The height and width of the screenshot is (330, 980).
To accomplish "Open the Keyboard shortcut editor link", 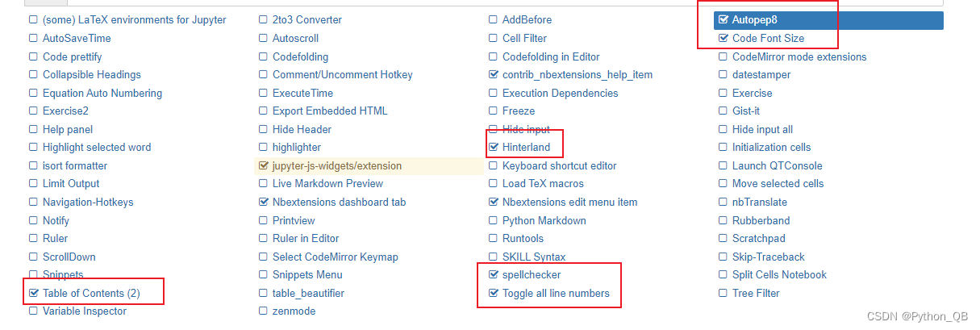I will 559,165.
